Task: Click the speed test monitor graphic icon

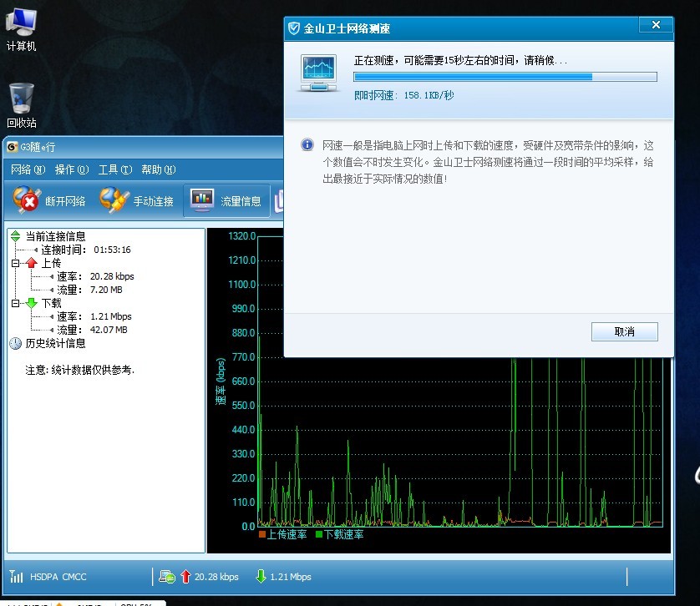Action: pos(318,73)
